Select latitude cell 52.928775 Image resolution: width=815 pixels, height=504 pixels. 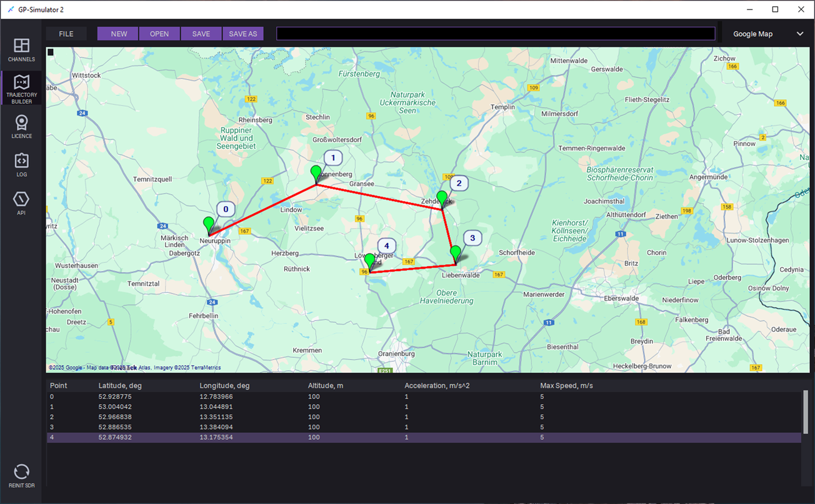[x=115, y=397]
